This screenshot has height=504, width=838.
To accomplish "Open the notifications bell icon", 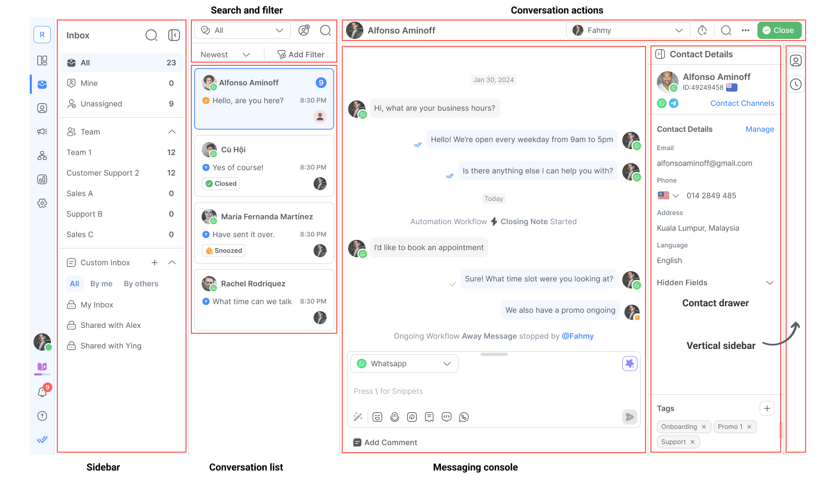I will 42,392.
